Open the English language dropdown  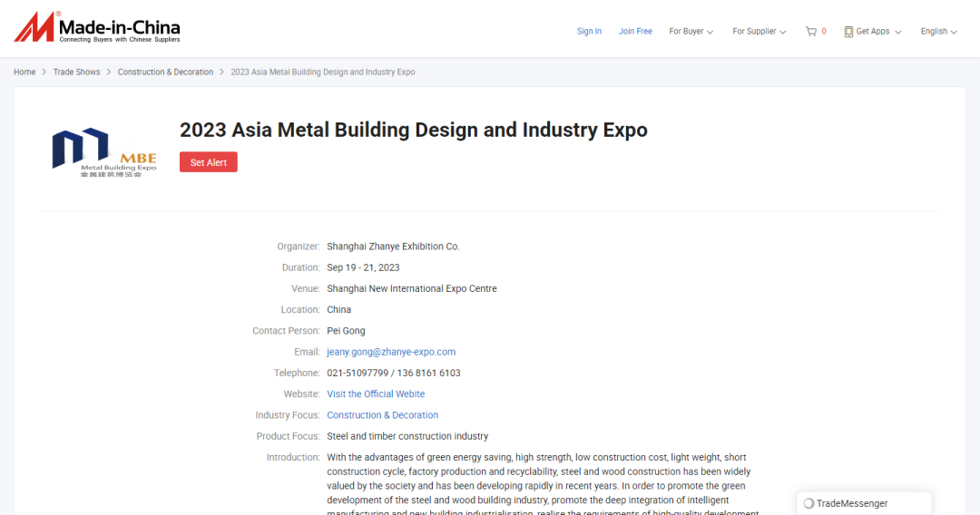coord(938,31)
